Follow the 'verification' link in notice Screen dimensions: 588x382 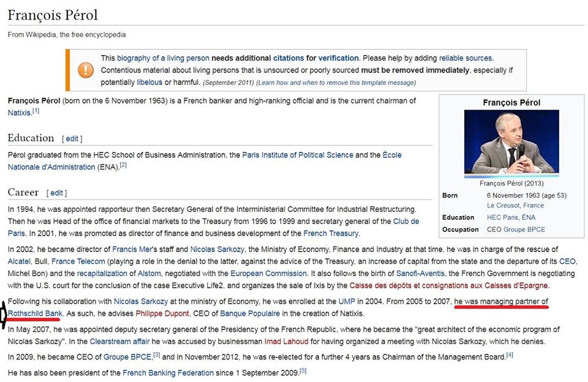tap(338, 58)
